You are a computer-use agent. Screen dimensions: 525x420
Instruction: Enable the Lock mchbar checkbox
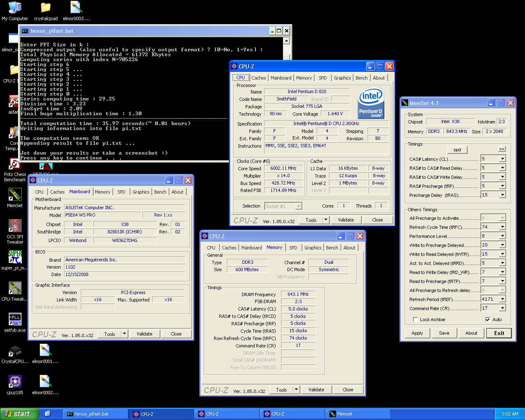pyautogui.click(x=415, y=320)
